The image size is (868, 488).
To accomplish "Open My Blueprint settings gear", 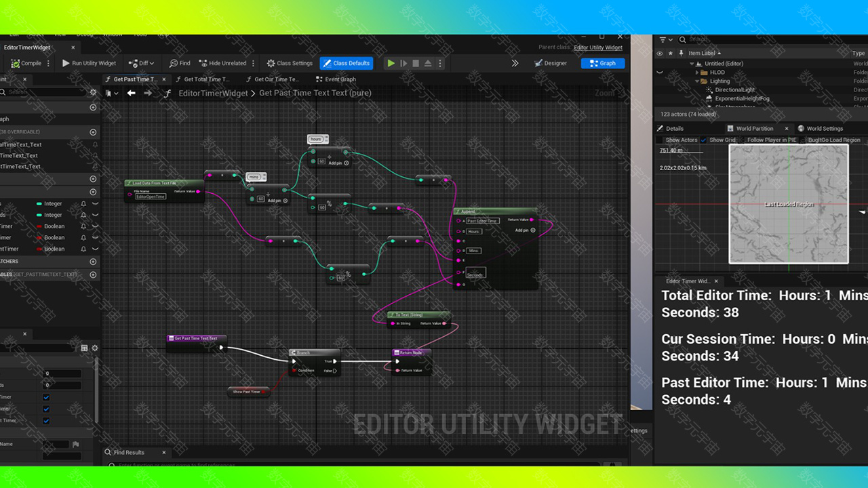I will point(94,91).
